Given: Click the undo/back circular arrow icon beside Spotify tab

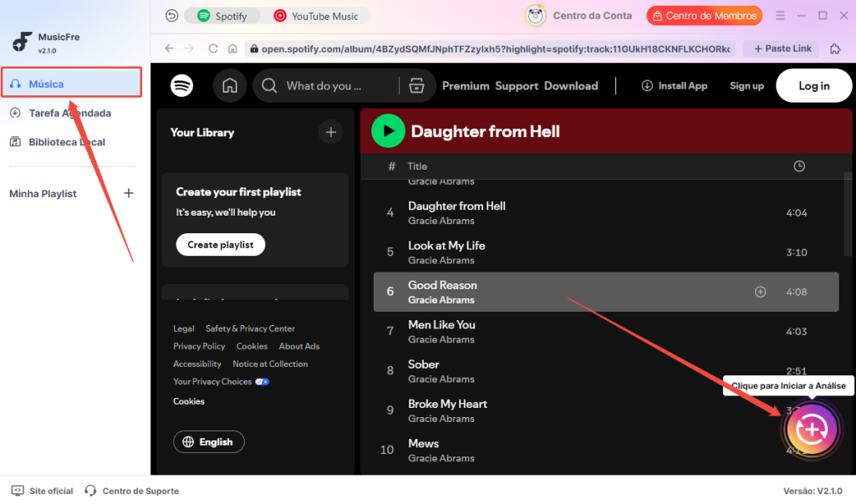Looking at the screenshot, I should pos(171,16).
